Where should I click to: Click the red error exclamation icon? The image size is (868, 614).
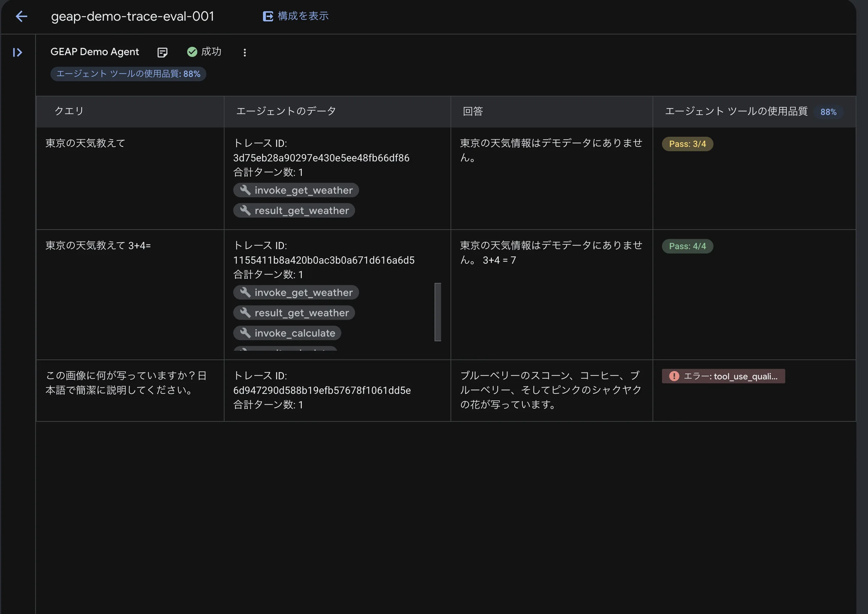point(674,376)
